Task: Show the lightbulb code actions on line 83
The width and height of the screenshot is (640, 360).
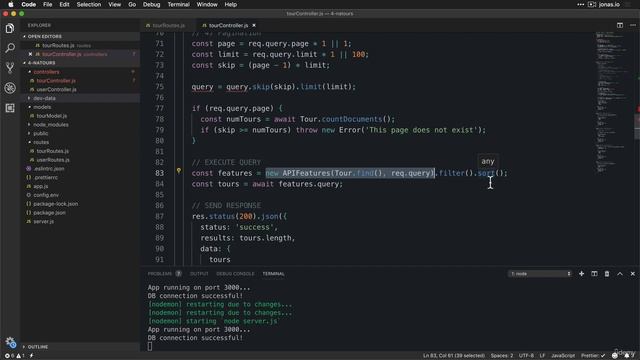Action: point(178,171)
